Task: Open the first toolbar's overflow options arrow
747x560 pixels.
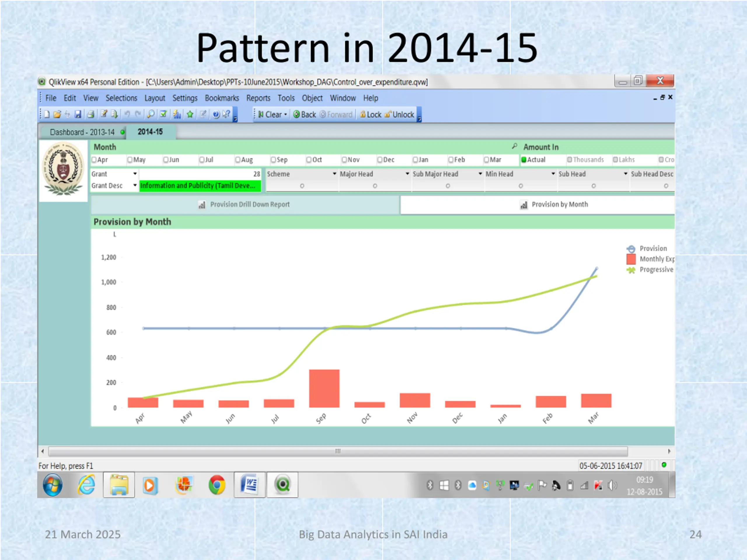Action: 235,119
